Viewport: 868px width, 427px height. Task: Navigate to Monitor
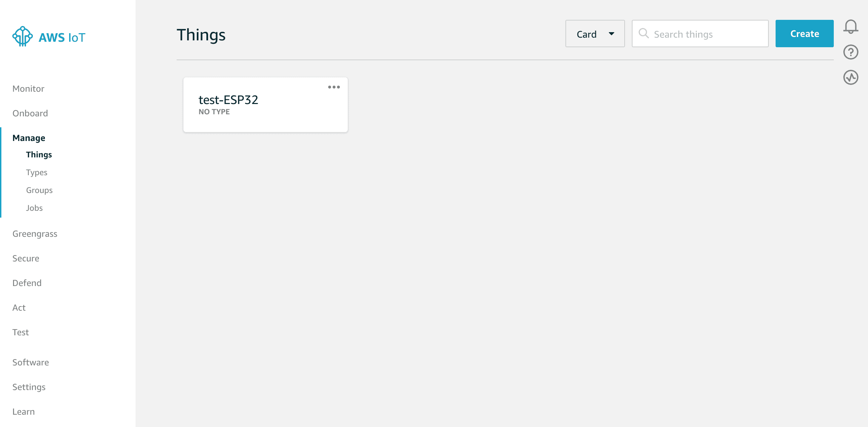tap(28, 89)
